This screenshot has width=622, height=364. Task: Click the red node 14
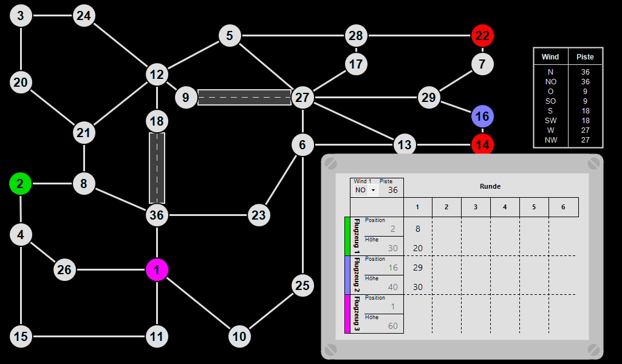pos(482,145)
